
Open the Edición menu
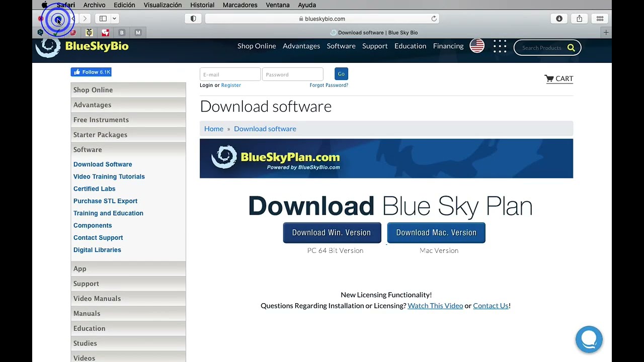(124, 5)
